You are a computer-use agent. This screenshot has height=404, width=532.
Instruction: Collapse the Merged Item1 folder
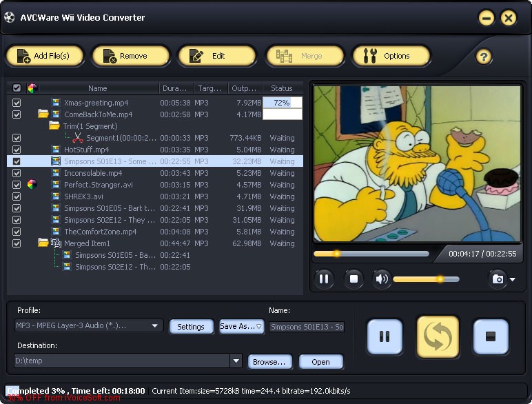click(43, 243)
